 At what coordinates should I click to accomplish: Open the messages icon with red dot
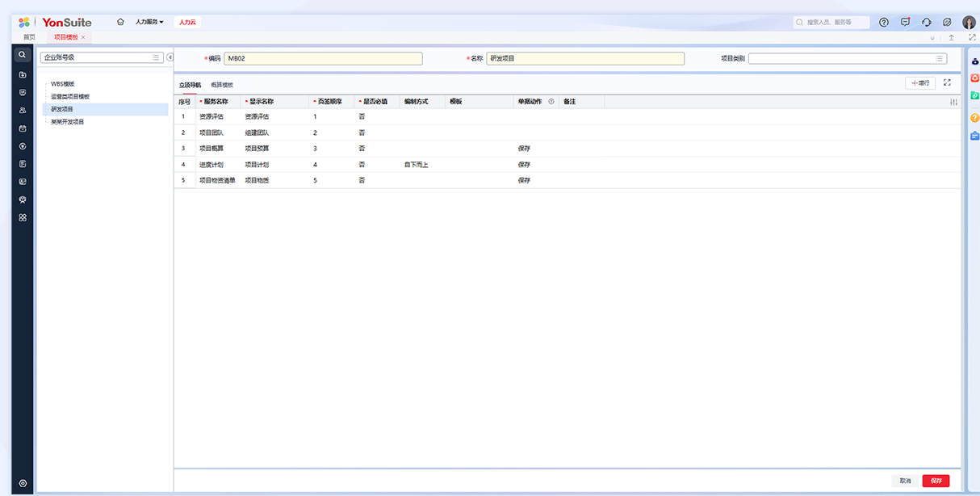pos(905,23)
